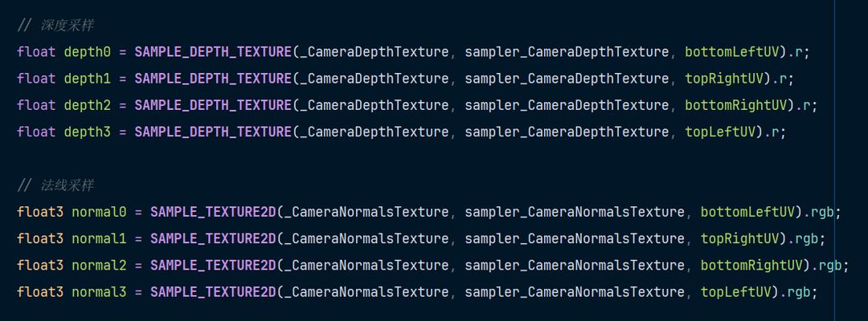Click the float3 keyword on the normal0 line
868x321 pixels.
pyautogui.click(x=40, y=212)
